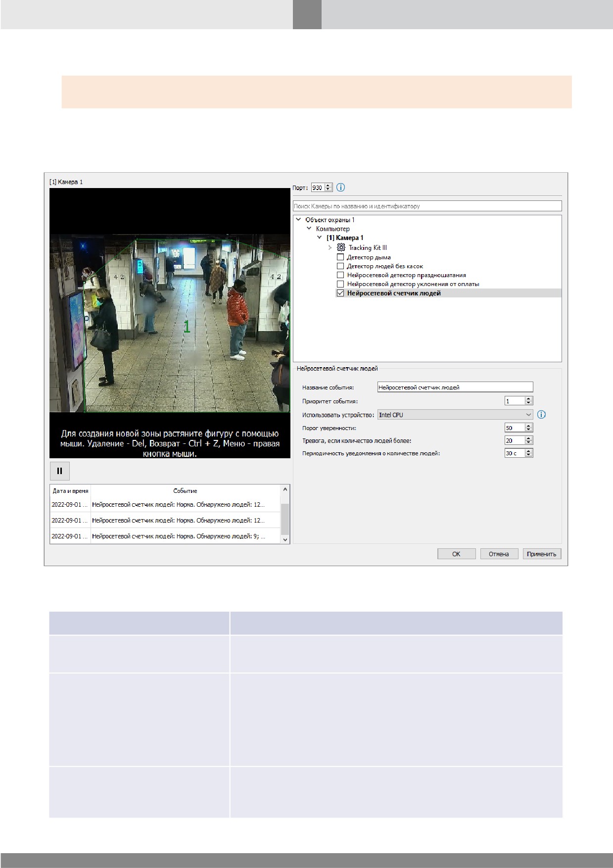Click the Порог уверенности number field

[515, 428]
